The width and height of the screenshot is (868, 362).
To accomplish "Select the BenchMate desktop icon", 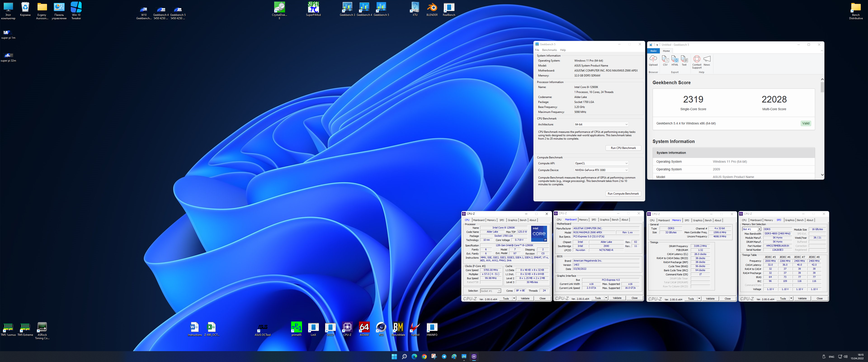I will tap(398, 329).
